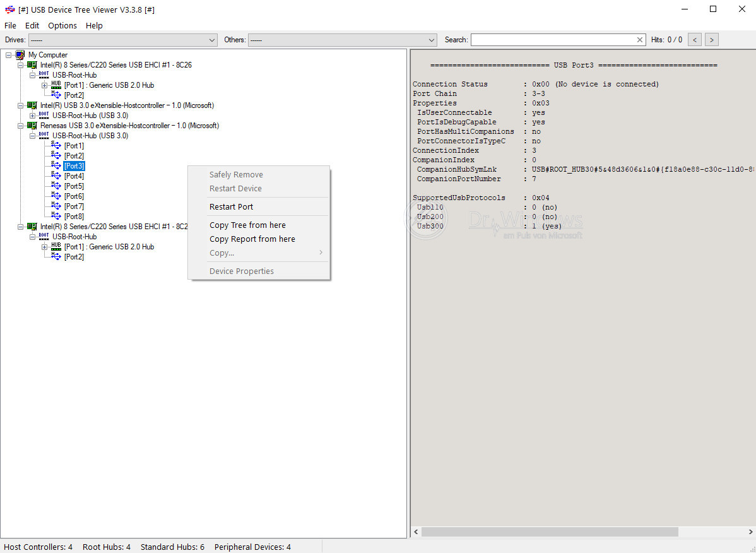Clear the search box with the X icon
Screen dimensions: 756x553
(x=640, y=40)
